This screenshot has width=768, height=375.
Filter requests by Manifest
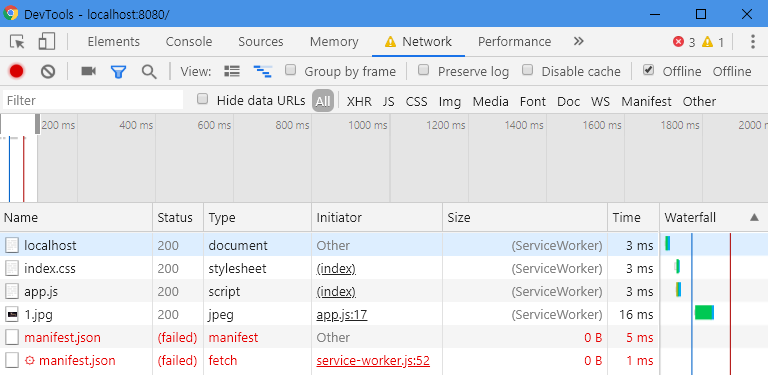pos(647,102)
